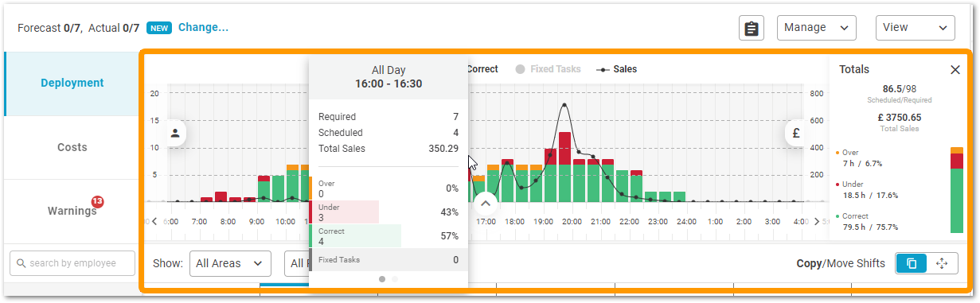Image resolution: width=980 pixels, height=303 pixels.
Task: Open the Manage dropdown
Action: tap(816, 28)
